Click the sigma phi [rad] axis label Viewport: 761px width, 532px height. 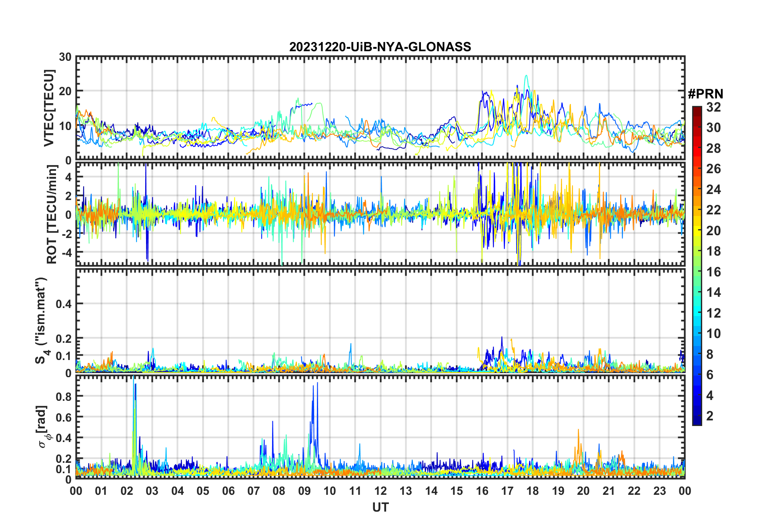click(x=43, y=427)
